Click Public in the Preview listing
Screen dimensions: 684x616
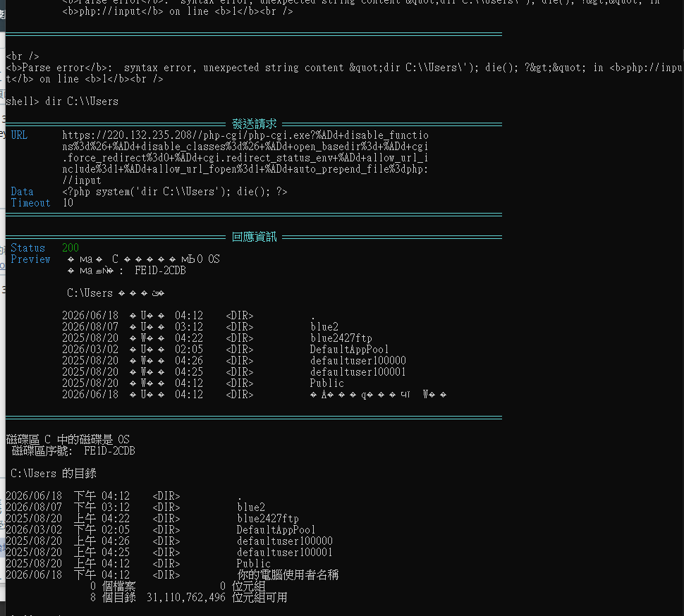pos(326,383)
